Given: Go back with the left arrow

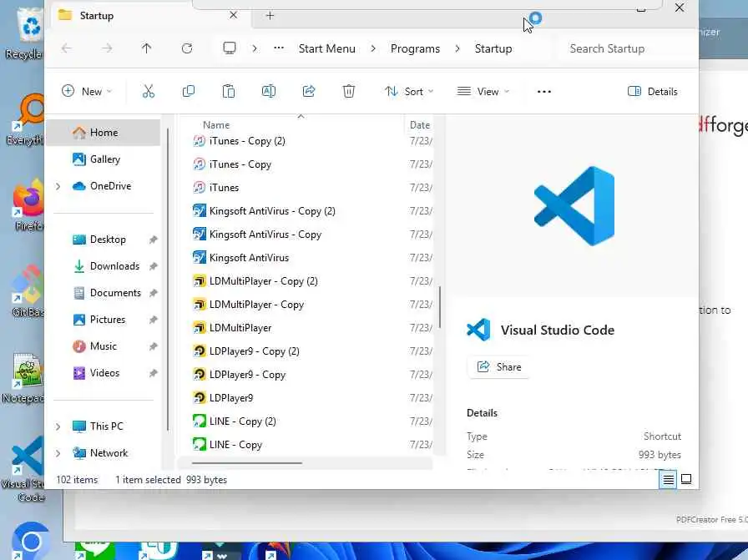Looking at the screenshot, I should coord(67,48).
